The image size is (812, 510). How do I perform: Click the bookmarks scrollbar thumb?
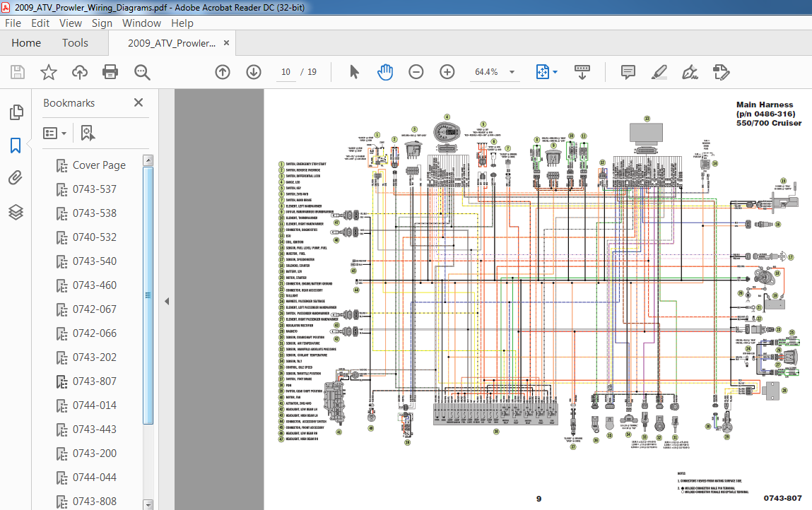[148, 295]
